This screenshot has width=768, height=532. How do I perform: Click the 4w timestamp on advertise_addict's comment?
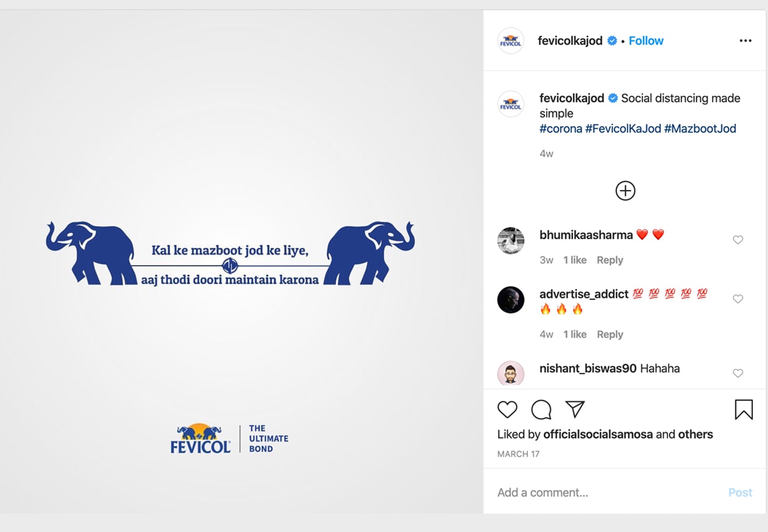pos(546,335)
